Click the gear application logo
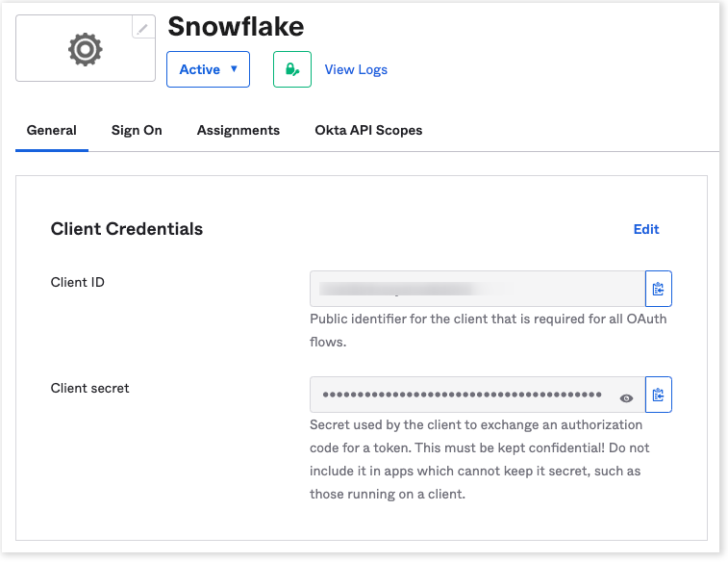728x562 pixels. (85, 49)
